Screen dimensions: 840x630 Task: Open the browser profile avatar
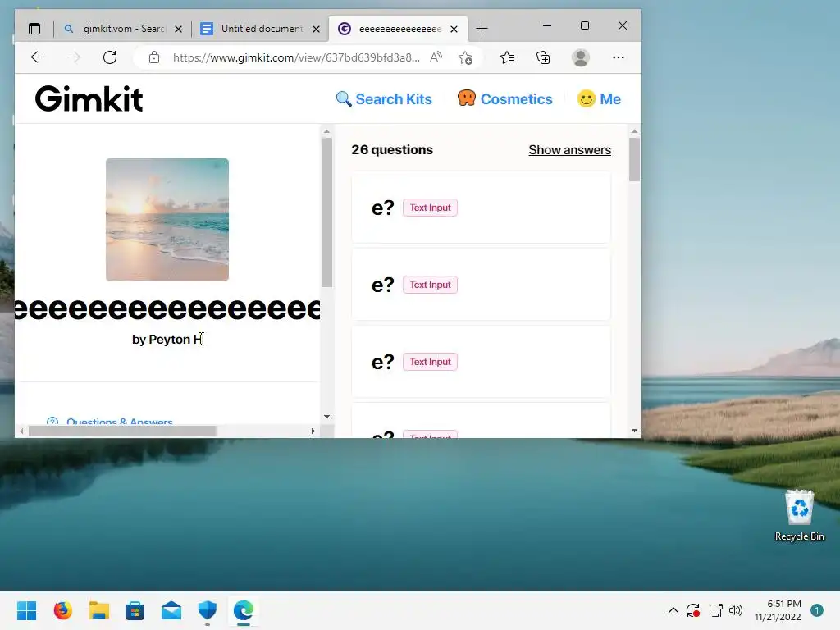pos(581,57)
